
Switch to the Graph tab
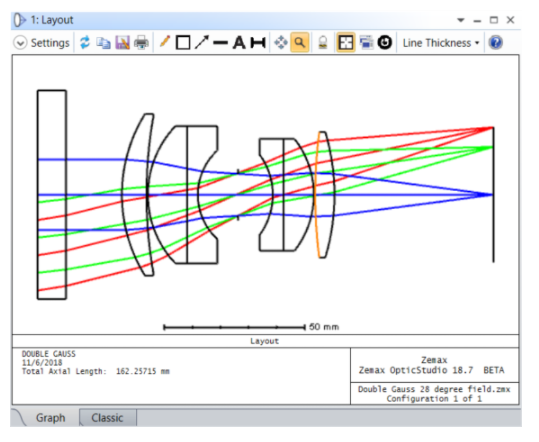point(50,418)
